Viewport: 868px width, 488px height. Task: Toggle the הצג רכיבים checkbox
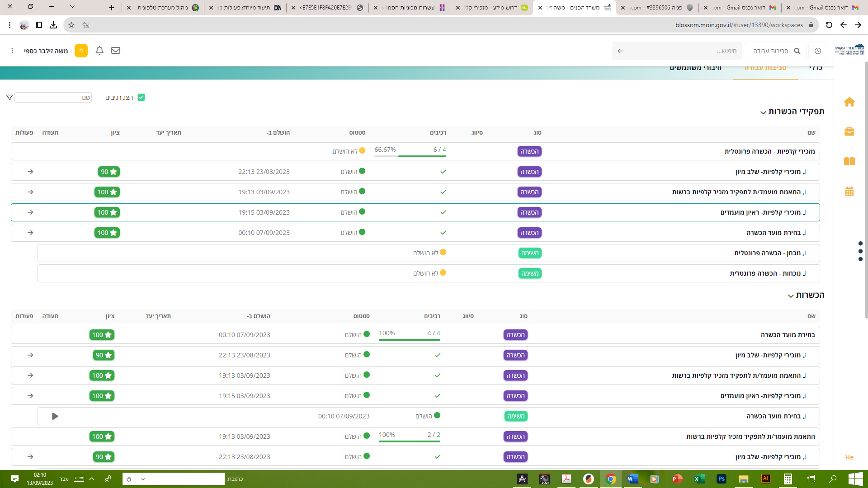[141, 98]
